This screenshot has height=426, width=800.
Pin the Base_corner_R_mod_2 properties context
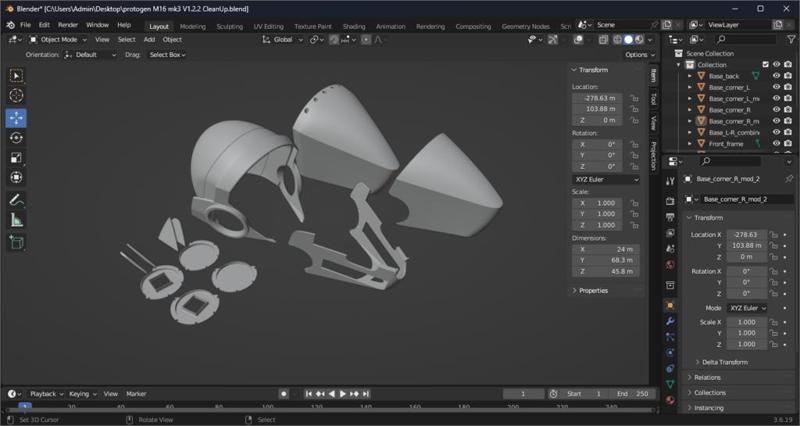(x=789, y=179)
